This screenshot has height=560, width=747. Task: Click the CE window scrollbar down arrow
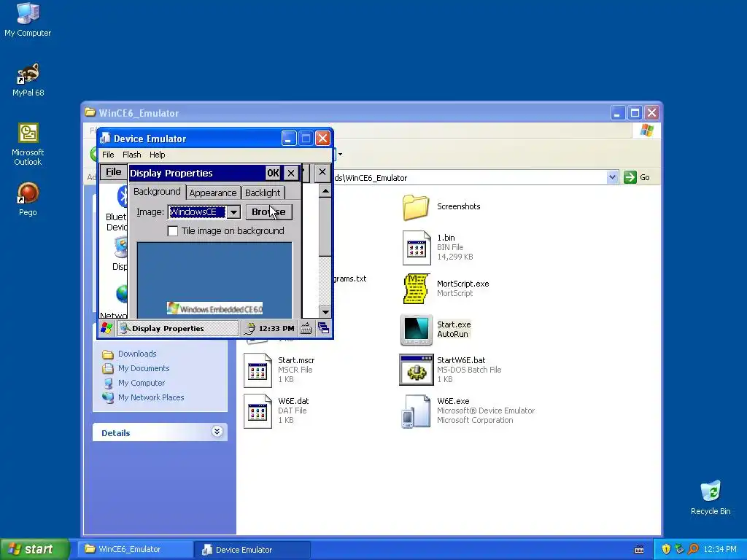point(325,312)
